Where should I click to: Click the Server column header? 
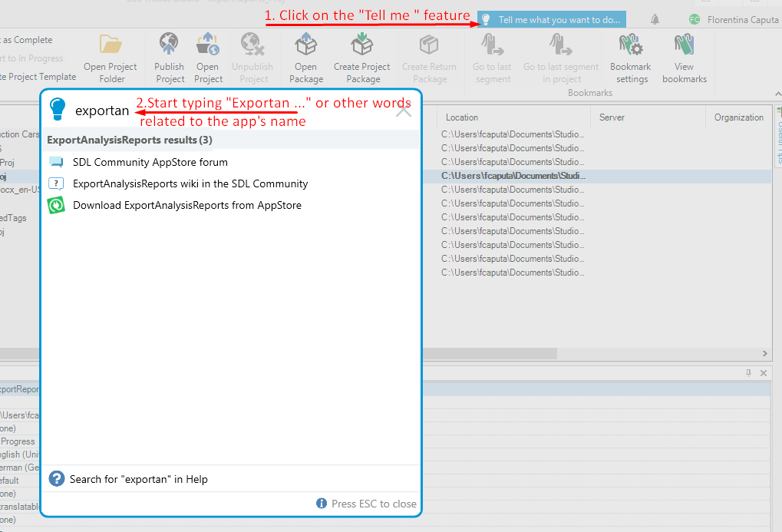tap(612, 117)
